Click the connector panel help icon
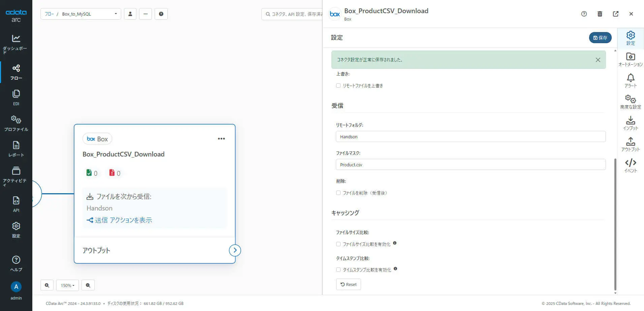This screenshot has height=311, width=644. [584, 14]
